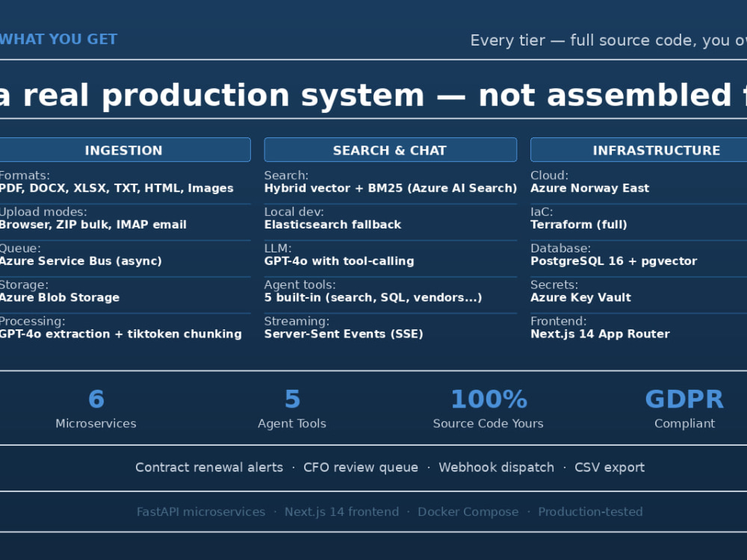Viewport: 747px width, 560px height.
Task: Click the 'Upload modes:' label
Action: click(43, 212)
